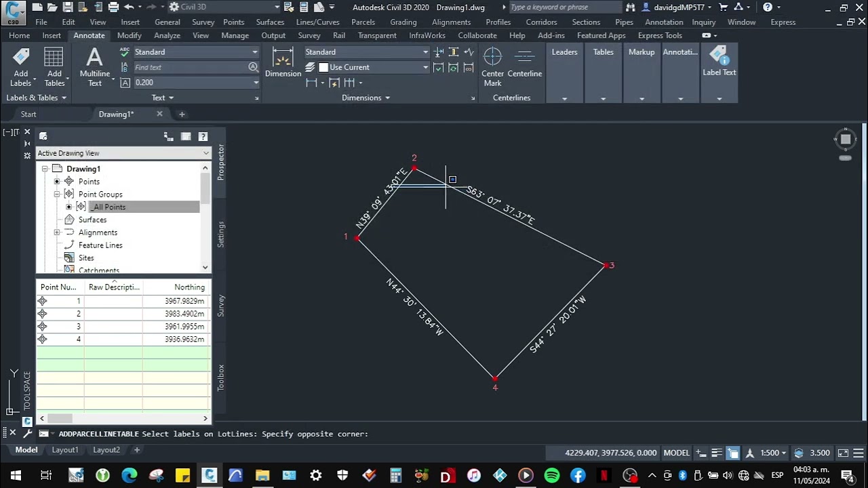Image resolution: width=868 pixels, height=488 pixels.
Task: Switch to the Layout1 tab
Action: coord(65,450)
